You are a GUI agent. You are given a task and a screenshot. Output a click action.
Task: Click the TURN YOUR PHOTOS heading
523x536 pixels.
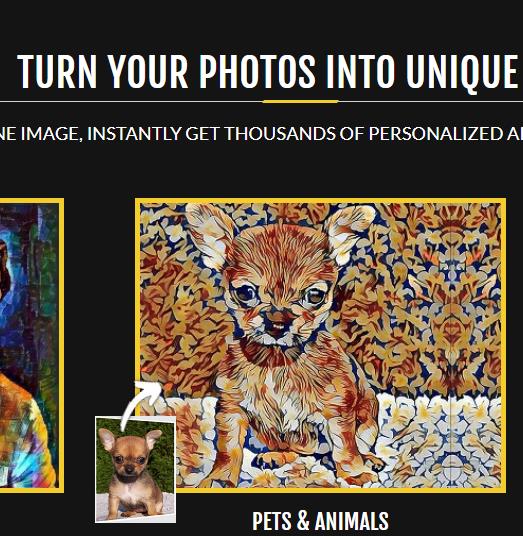(268, 72)
